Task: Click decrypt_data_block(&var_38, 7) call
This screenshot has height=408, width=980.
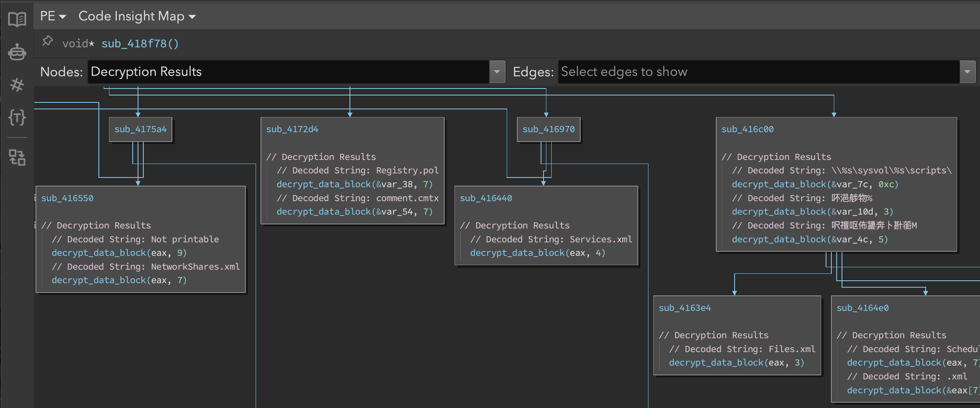Action: (354, 184)
